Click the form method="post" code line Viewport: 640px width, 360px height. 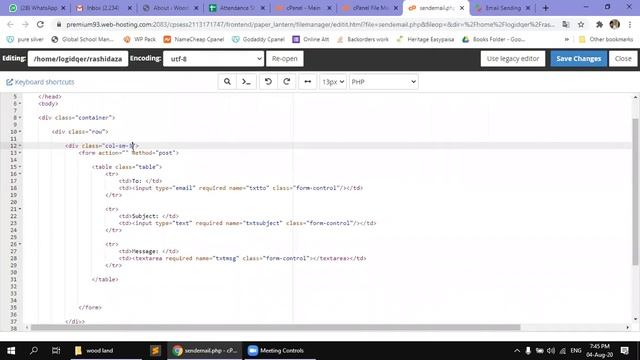point(129,153)
